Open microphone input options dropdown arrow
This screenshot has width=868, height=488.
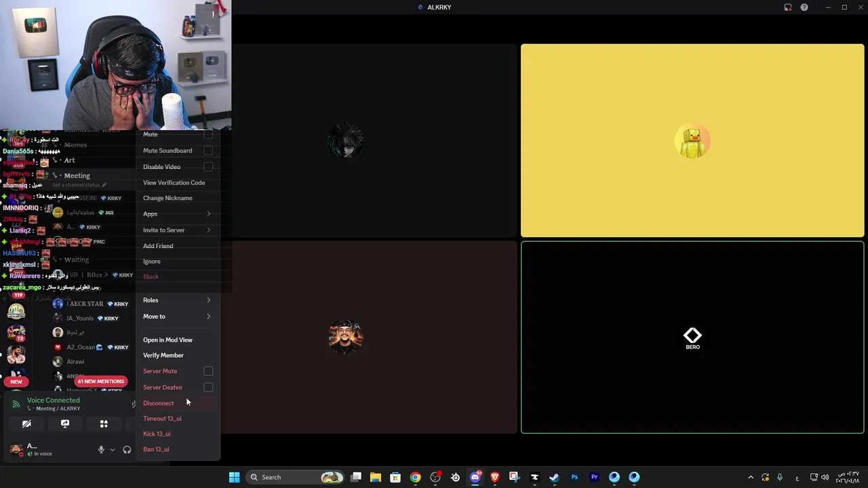(113, 449)
